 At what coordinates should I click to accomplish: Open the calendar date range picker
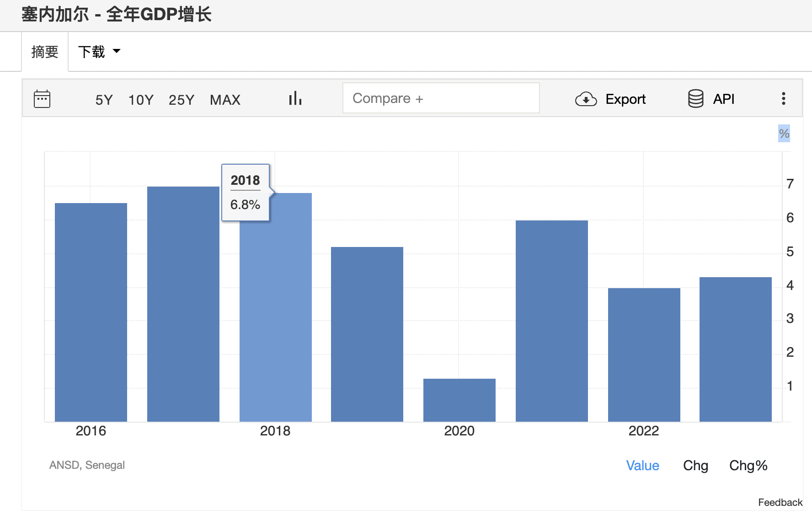pyautogui.click(x=42, y=99)
